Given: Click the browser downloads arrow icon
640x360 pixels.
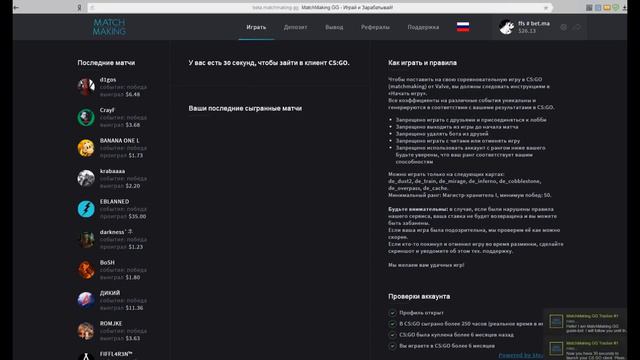Looking at the screenshot, I should 624,7.
